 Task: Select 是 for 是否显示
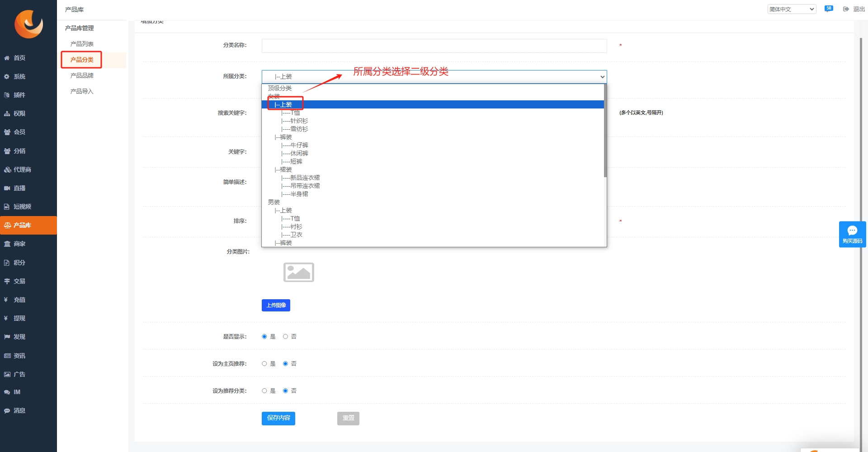(264, 336)
